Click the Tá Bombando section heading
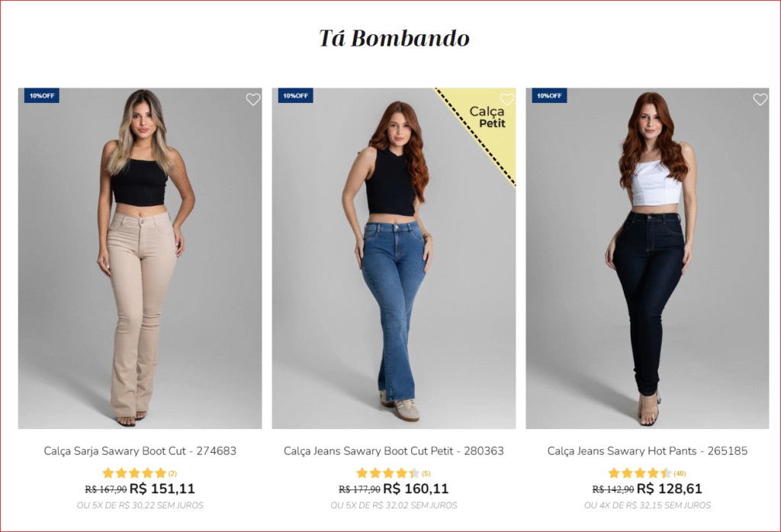 394,38
